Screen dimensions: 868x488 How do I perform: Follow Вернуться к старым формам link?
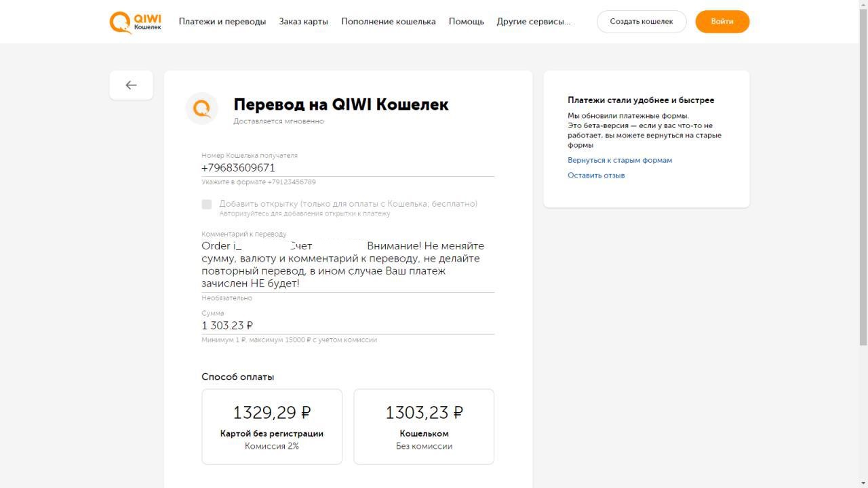point(620,161)
